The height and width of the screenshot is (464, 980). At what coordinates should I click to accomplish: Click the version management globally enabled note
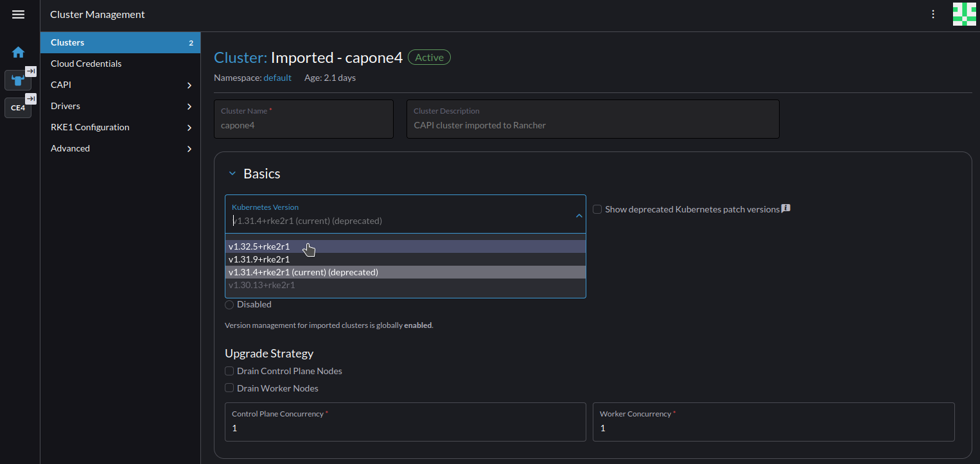(329, 325)
